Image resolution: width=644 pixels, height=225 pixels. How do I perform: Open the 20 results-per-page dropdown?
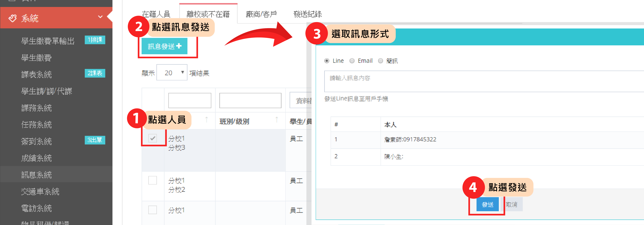click(x=172, y=73)
